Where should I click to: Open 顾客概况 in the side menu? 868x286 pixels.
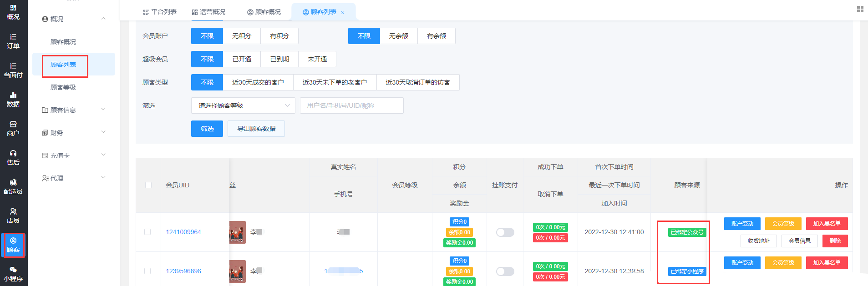(63, 42)
